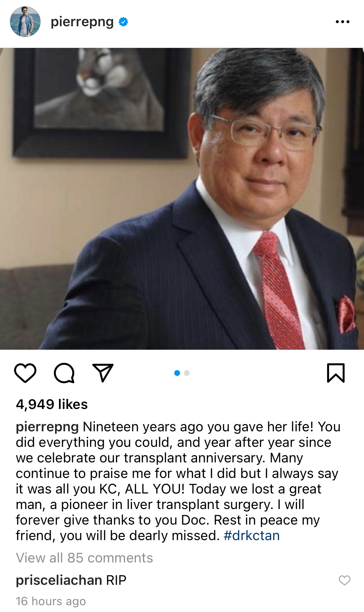Tap the 16 hours ago timestamp
This screenshot has height=612, width=364.
click(x=51, y=601)
